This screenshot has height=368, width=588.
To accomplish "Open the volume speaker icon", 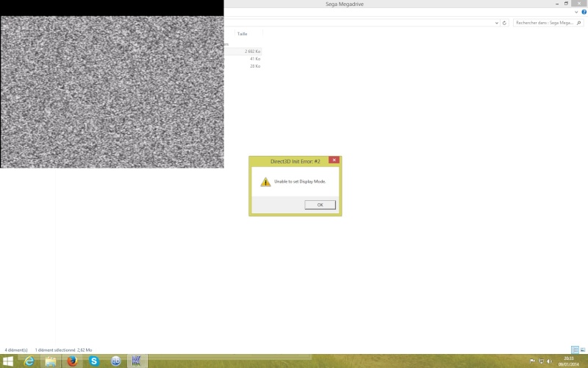I will [549, 361].
